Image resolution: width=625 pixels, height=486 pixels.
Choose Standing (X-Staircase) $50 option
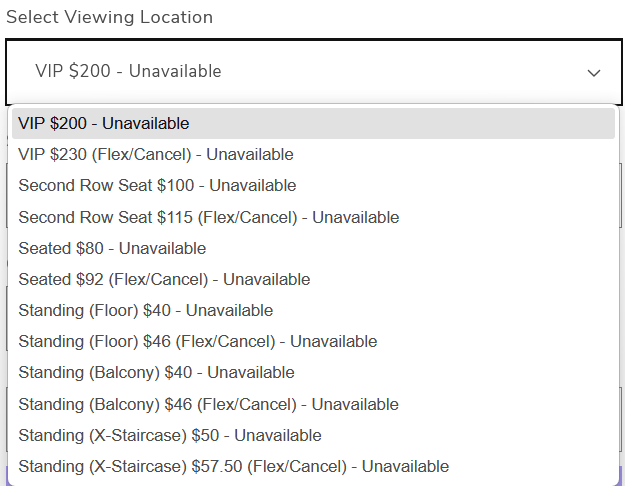coord(313,435)
